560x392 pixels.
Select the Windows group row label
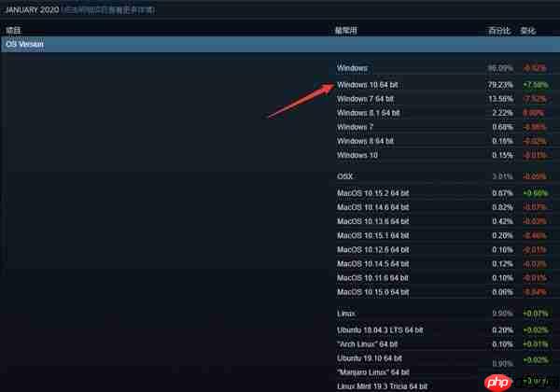point(352,68)
